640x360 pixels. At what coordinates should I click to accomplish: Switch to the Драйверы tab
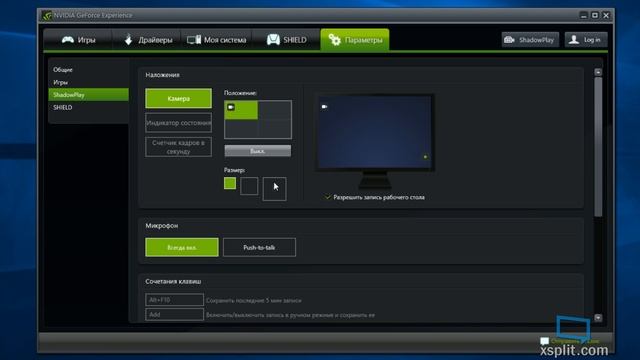(148, 40)
